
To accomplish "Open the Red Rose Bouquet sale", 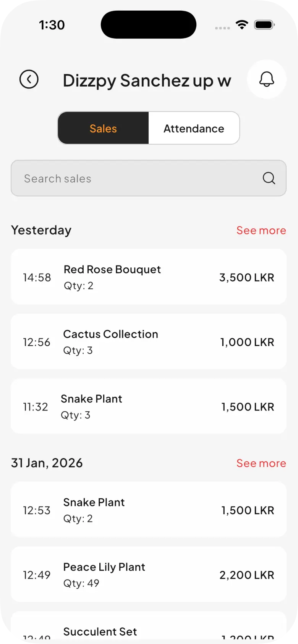I will click(x=148, y=277).
